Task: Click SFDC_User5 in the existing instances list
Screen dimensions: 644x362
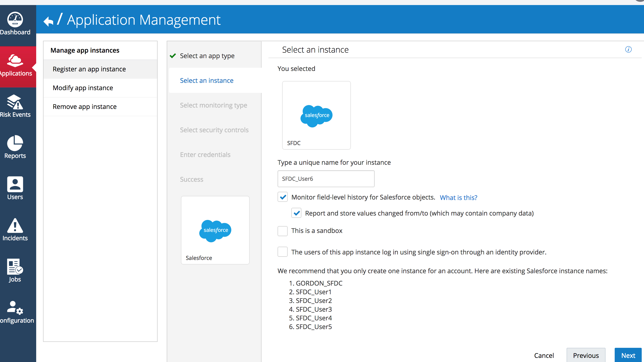Action: click(x=314, y=327)
